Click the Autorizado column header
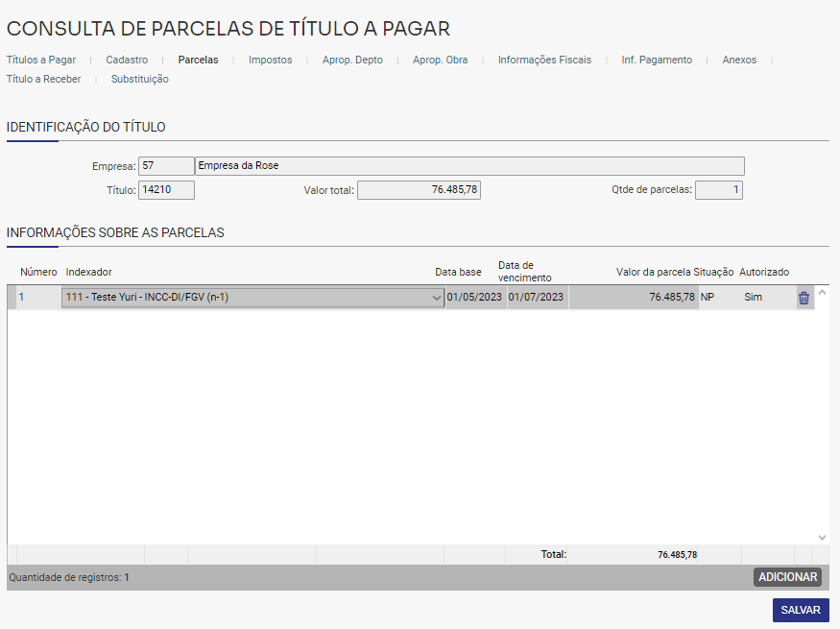This screenshot has height=629, width=840. click(764, 272)
